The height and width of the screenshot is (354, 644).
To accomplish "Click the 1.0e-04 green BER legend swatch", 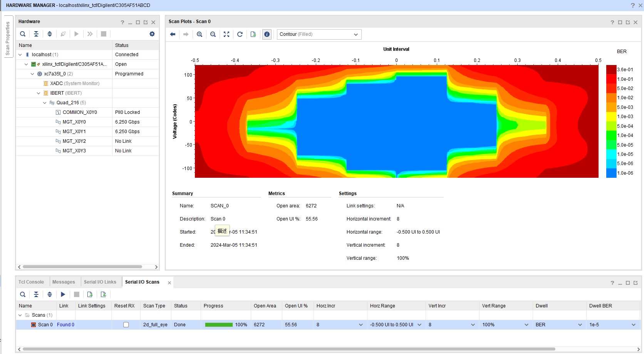I will pyautogui.click(x=611, y=135).
